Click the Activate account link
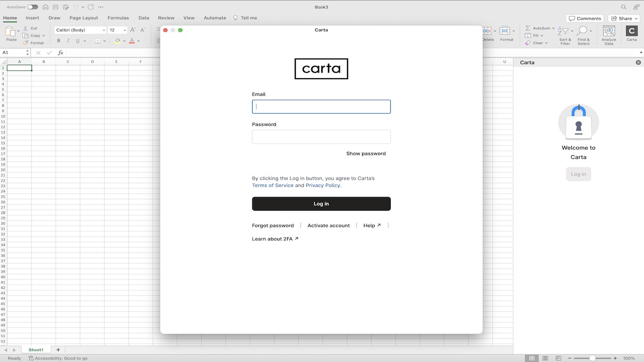 (329, 226)
